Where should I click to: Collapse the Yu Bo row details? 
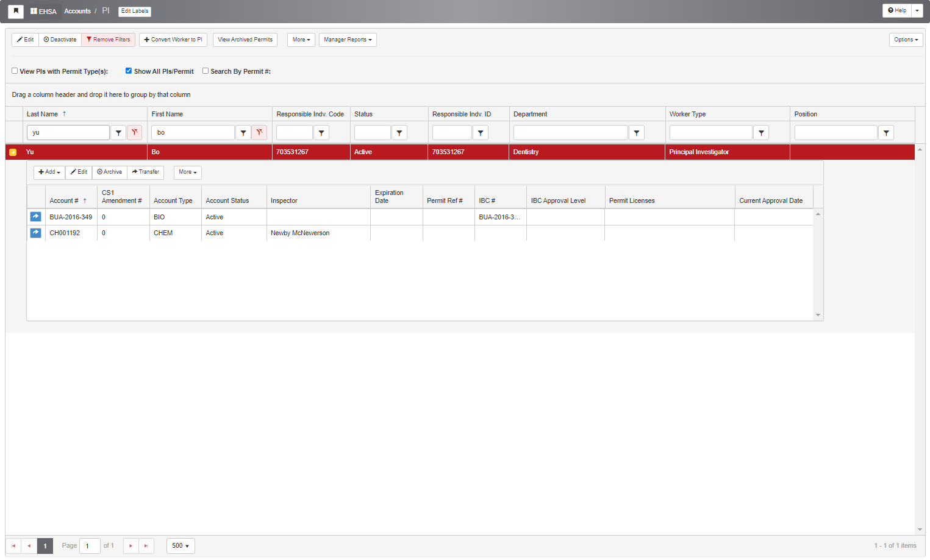(x=13, y=152)
